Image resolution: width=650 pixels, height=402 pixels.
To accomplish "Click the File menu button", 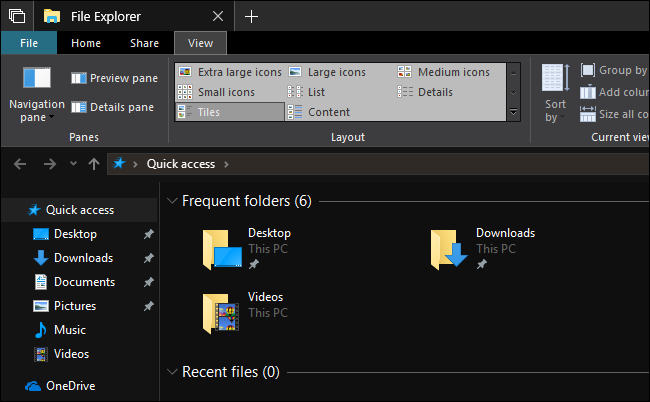I will point(29,43).
